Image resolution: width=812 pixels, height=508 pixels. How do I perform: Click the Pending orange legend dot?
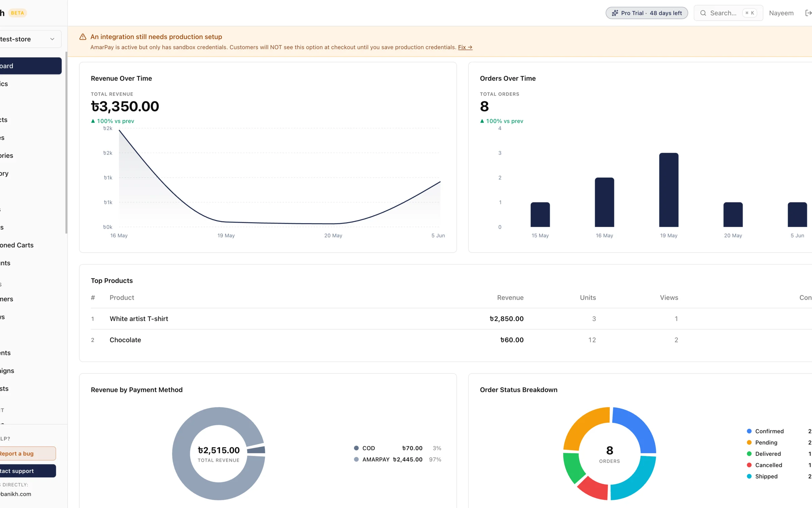pos(749,442)
